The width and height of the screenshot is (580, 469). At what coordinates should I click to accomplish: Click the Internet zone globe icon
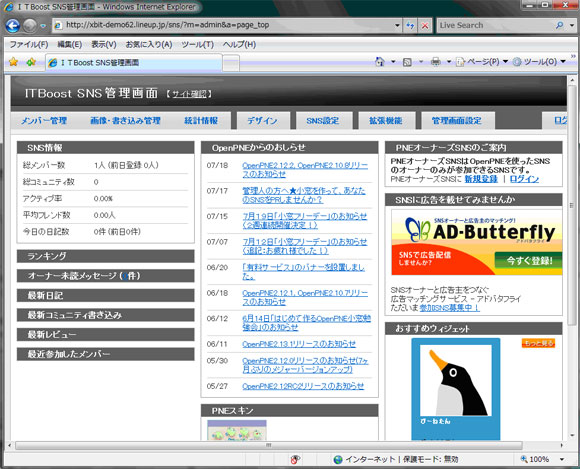pos(338,459)
